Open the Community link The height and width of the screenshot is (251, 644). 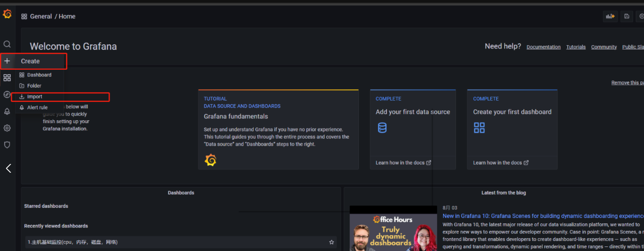pyautogui.click(x=604, y=47)
